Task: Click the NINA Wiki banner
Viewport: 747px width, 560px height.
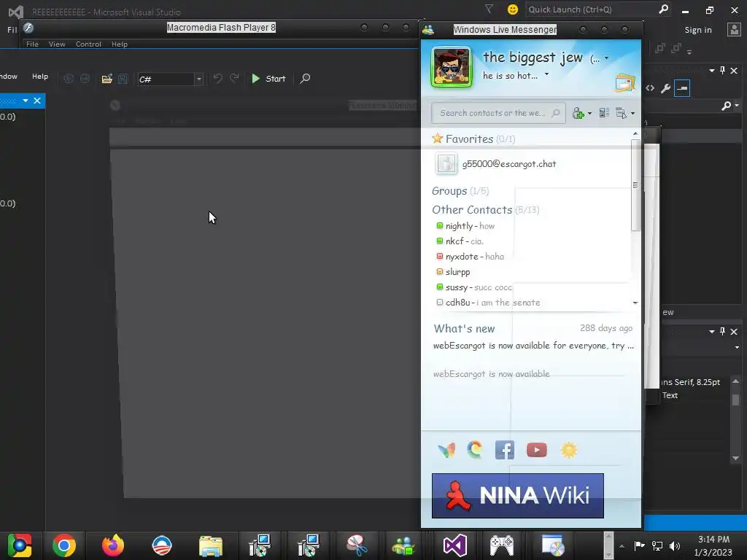Action: pyautogui.click(x=518, y=496)
